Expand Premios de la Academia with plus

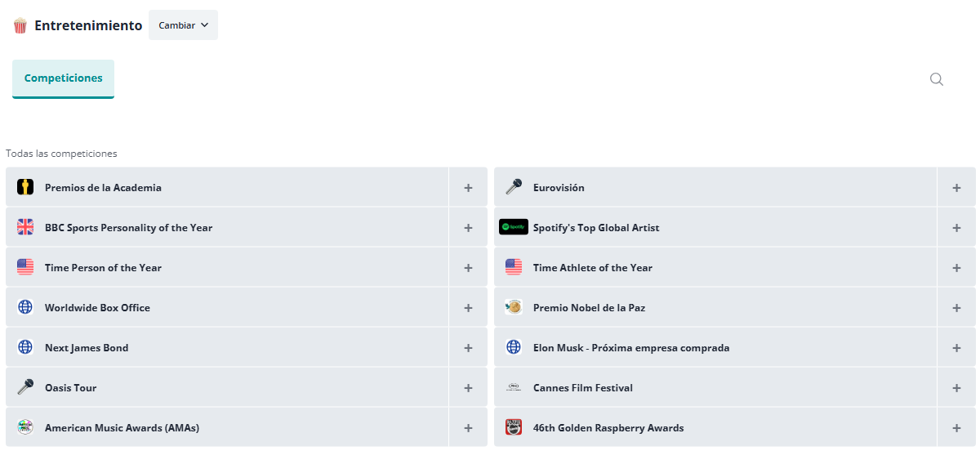click(468, 187)
